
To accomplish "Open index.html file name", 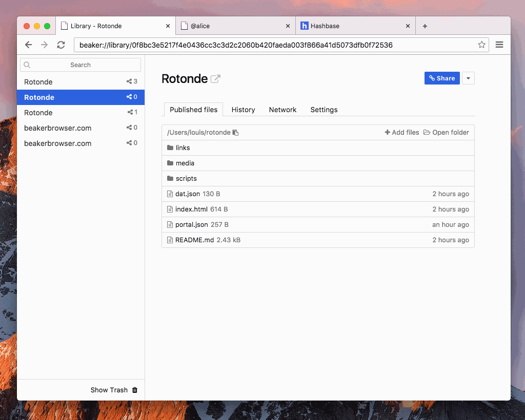I will tap(192, 209).
